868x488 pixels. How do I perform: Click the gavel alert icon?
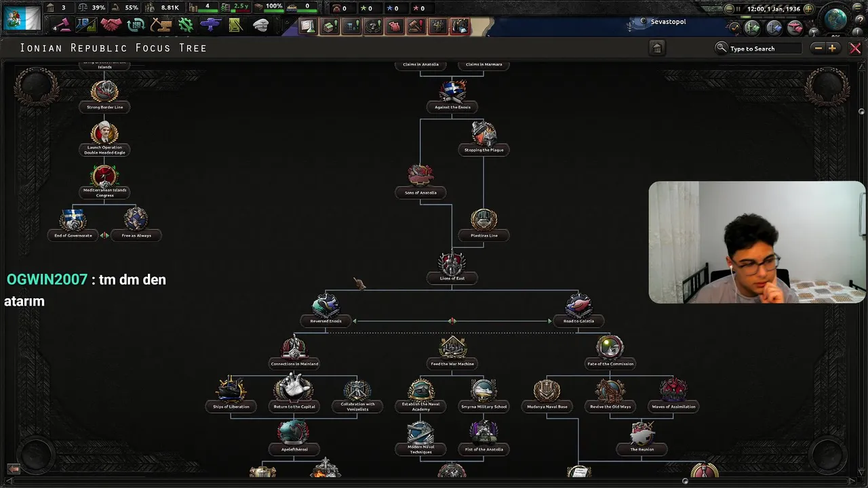point(416,26)
